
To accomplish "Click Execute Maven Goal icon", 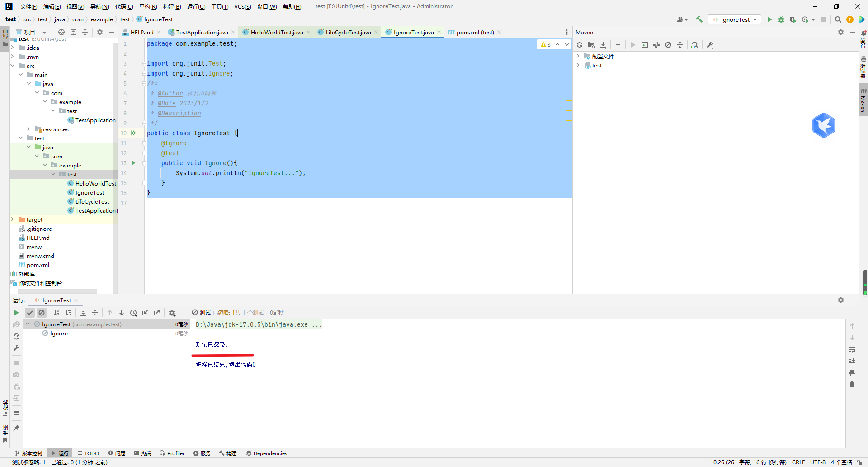I will point(645,45).
